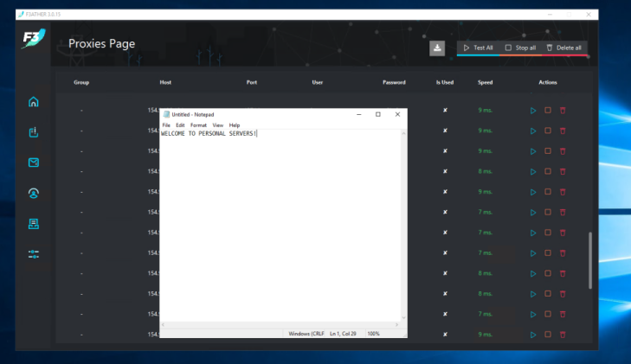This screenshot has width=631, height=364.
Task: Delete the proxy in the second visible row
Action: click(563, 131)
